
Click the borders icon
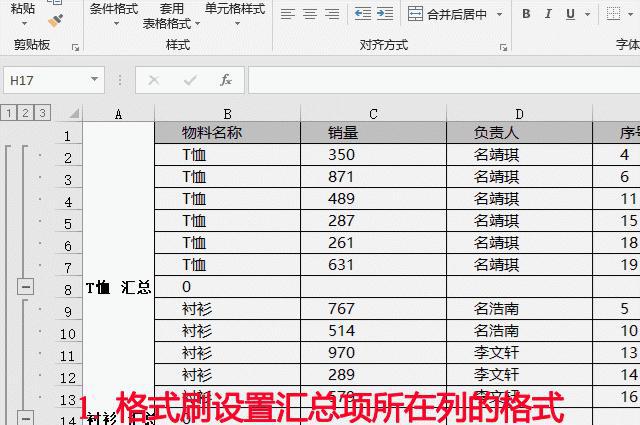[x=613, y=14]
